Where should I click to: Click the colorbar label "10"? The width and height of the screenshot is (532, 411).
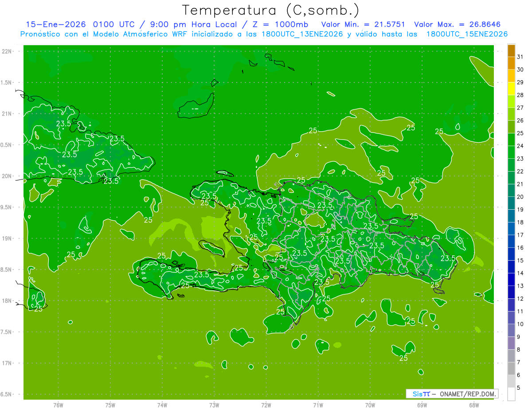pyautogui.click(x=520, y=324)
